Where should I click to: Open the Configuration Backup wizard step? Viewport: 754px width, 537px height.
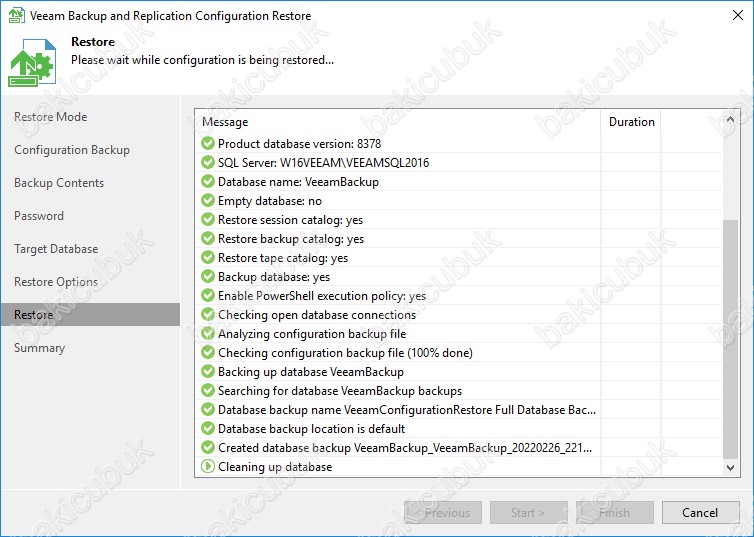(x=72, y=150)
